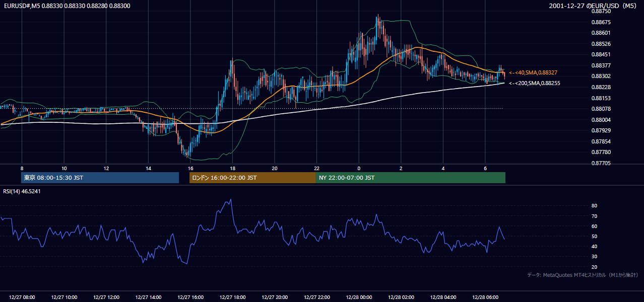Click the 200 SMA 0.88255 white label

(534, 84)
